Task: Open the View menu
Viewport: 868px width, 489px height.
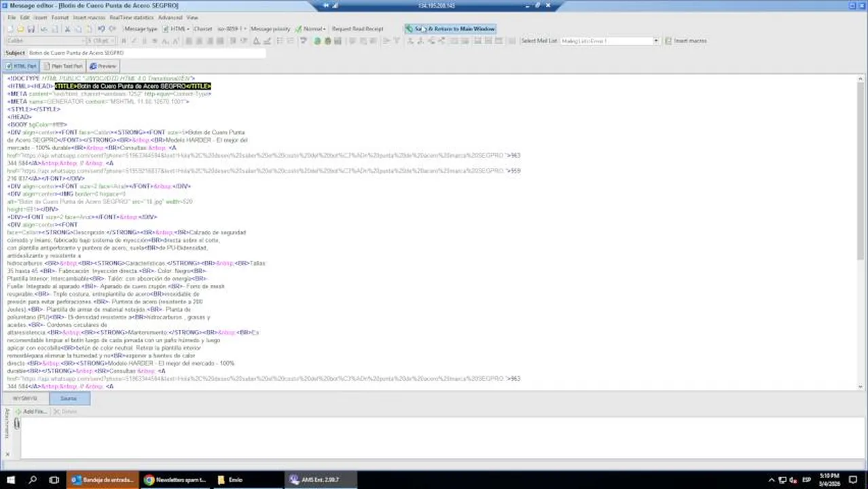Action: [192, 18]
